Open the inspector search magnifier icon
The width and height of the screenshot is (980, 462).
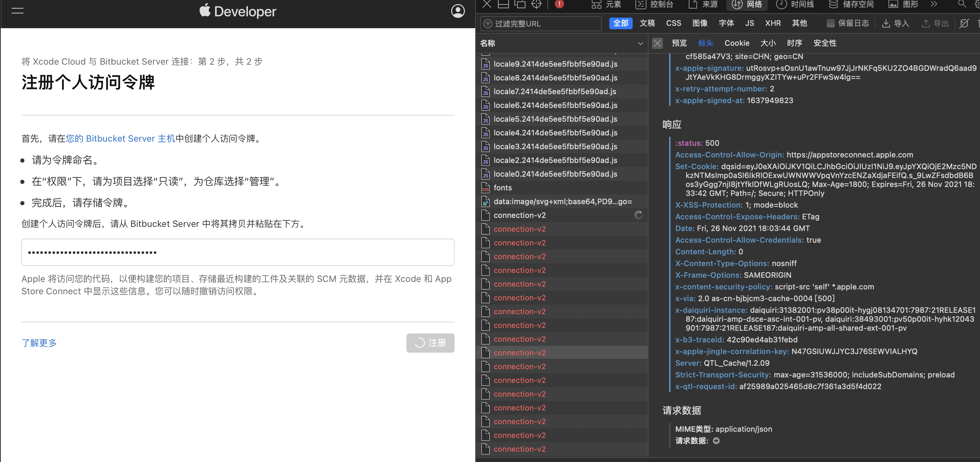962,4
